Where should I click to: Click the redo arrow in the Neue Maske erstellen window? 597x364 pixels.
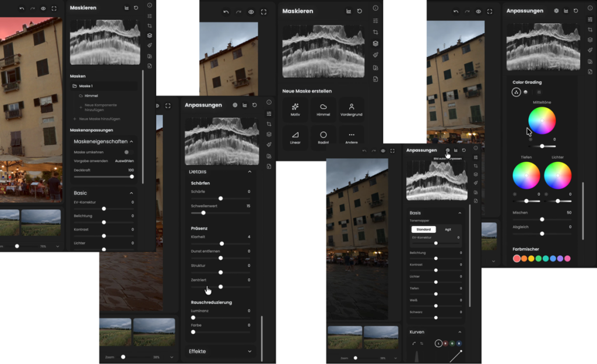[x=238, y=12]
